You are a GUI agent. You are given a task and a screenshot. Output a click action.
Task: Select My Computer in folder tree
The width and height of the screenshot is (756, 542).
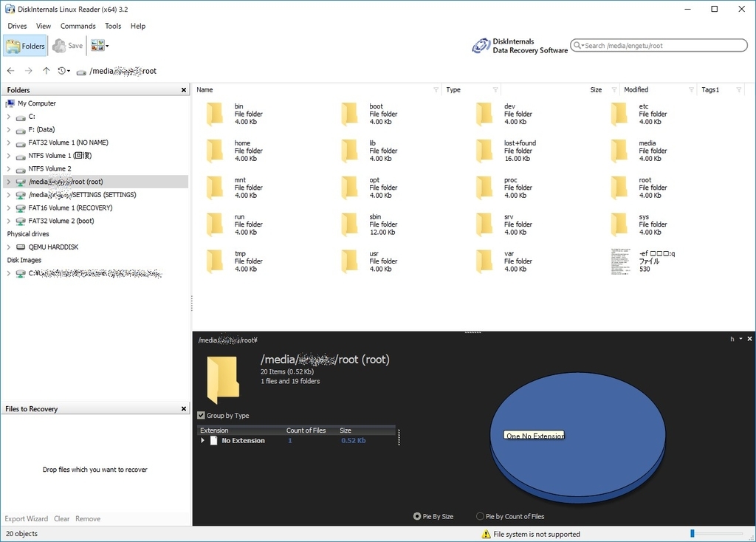[37, 103]
